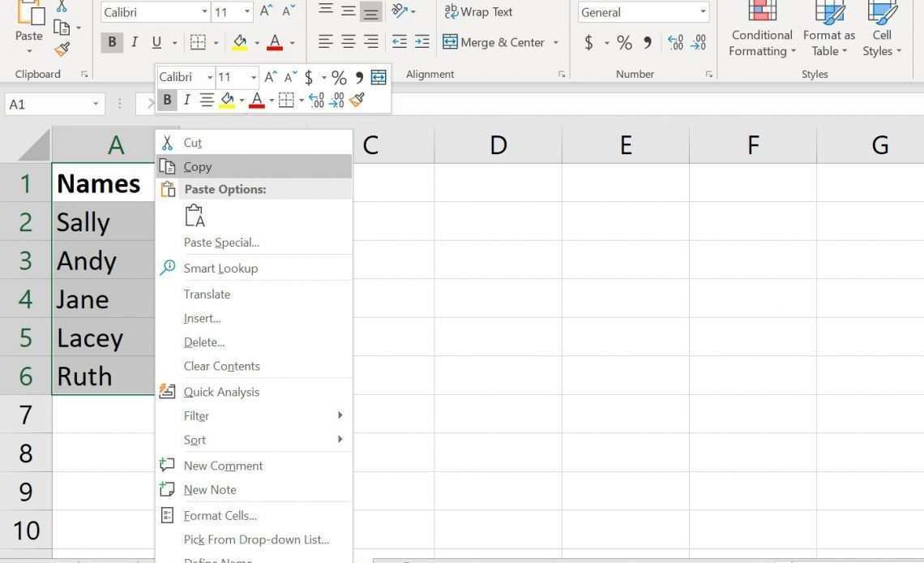Screen dimensions: 924x563
Task: Click the Conditional Formatting icon
Action: 761,32
